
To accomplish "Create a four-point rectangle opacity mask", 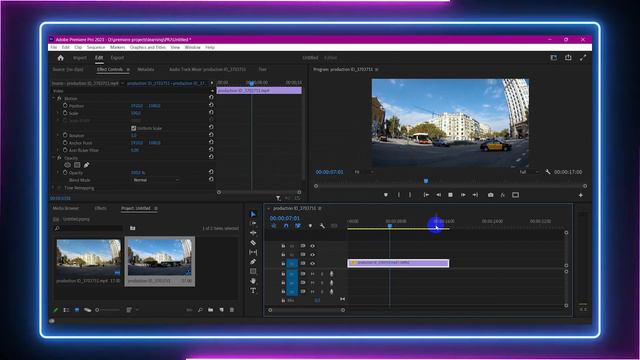I will point(77,165).
